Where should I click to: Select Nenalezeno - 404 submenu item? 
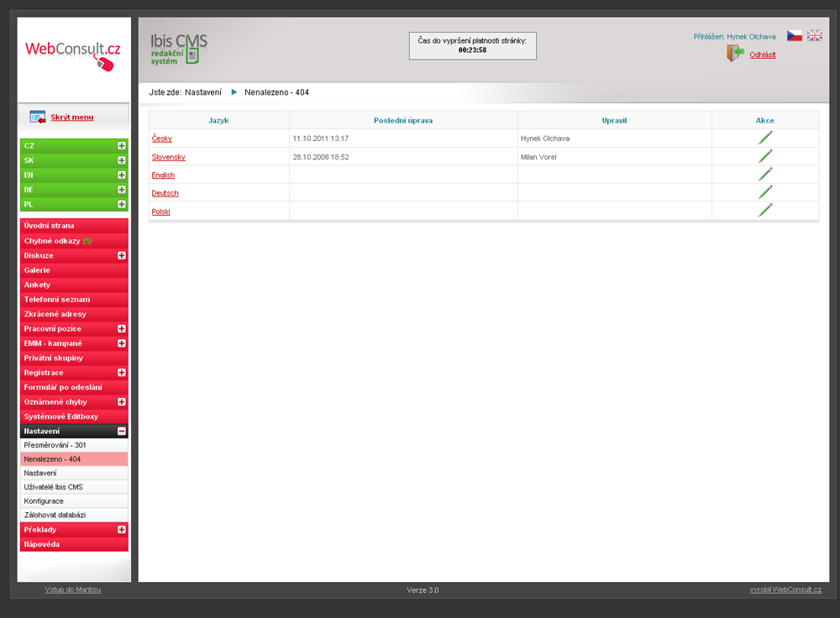74,459
